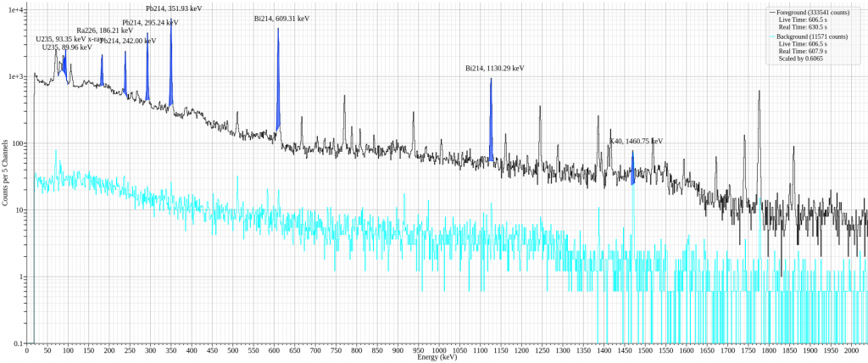Image resolution: width=868 pixels, height=363 pixels.
Task: Click the Background (11571 counts) legend entry
Action: tap(812, 36)
